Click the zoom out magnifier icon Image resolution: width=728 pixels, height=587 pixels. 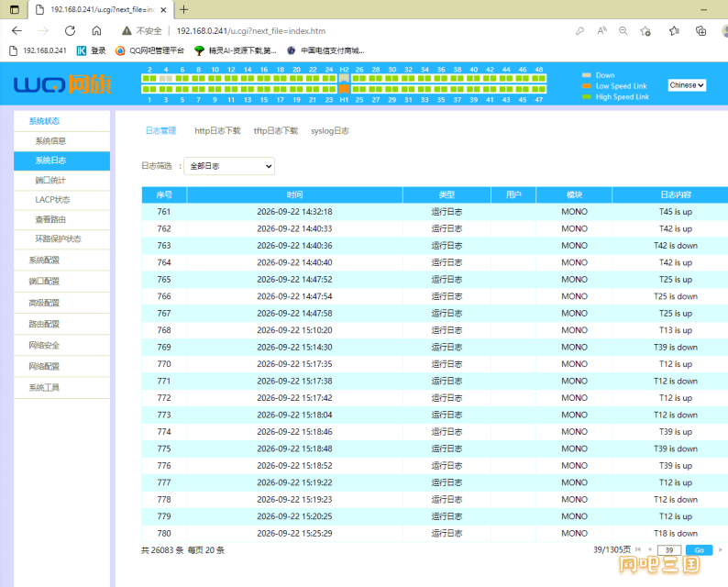[x=623, y=30]
